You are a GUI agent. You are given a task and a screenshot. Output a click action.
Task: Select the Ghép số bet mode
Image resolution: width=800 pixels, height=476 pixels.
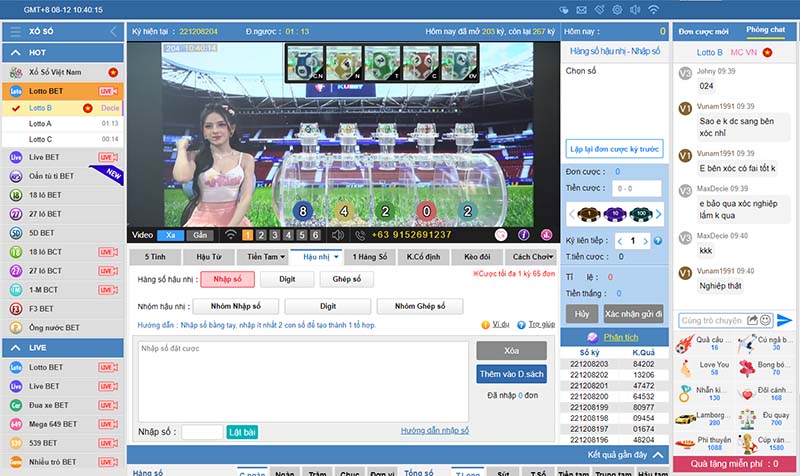pos(346,279)
